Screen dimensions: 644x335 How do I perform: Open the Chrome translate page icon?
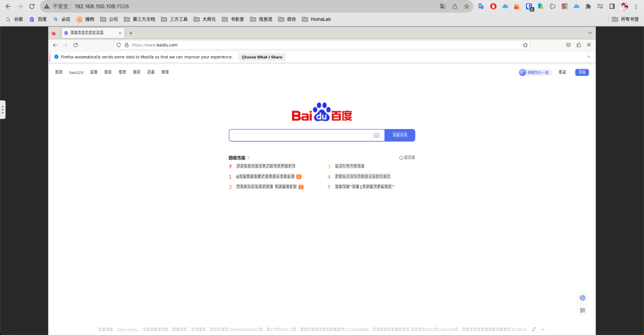[442, 6]
